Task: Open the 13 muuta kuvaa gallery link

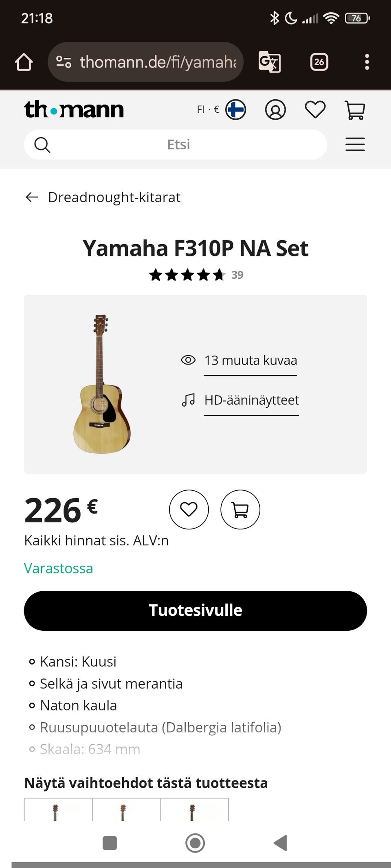Action: (250, 361)
